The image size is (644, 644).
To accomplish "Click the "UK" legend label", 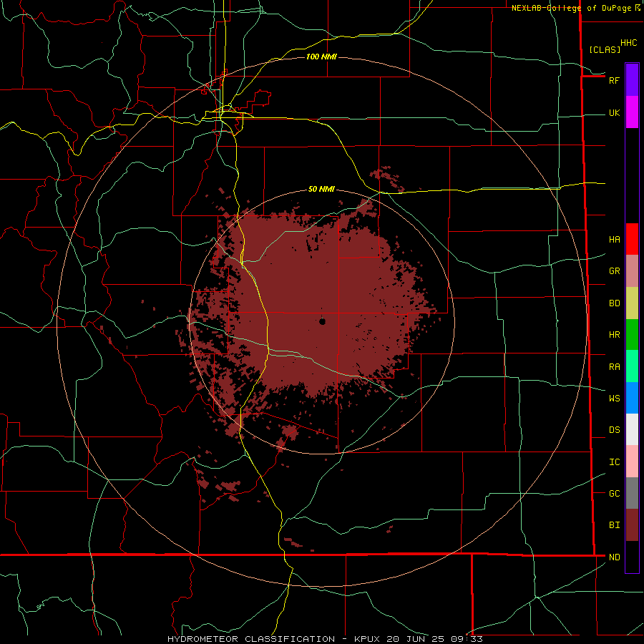I will 614,113.
